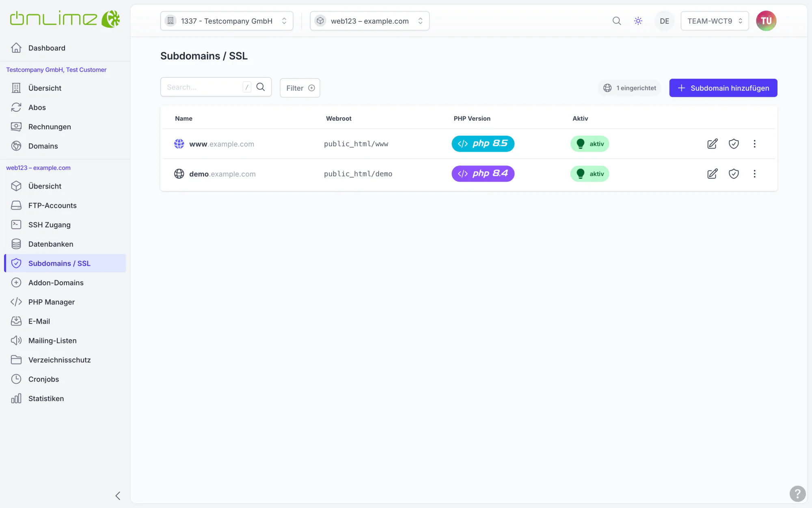
Task: Select the php 8.5 version badge
Action: [483, 144]
